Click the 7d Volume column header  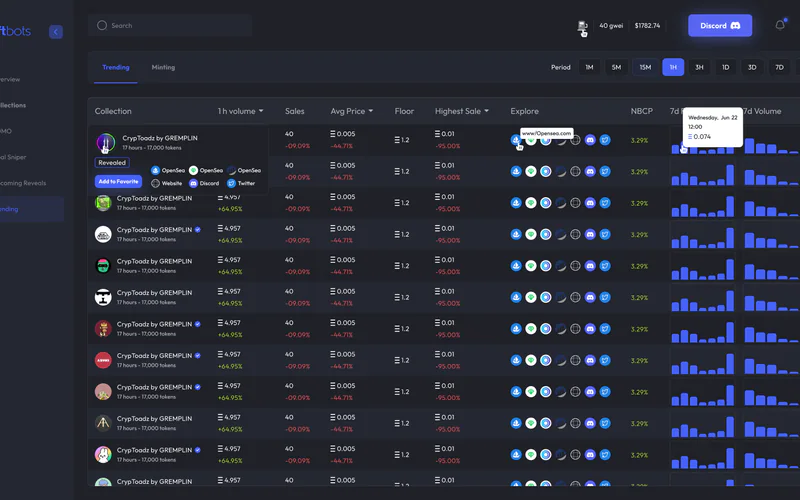click(762, 111)
